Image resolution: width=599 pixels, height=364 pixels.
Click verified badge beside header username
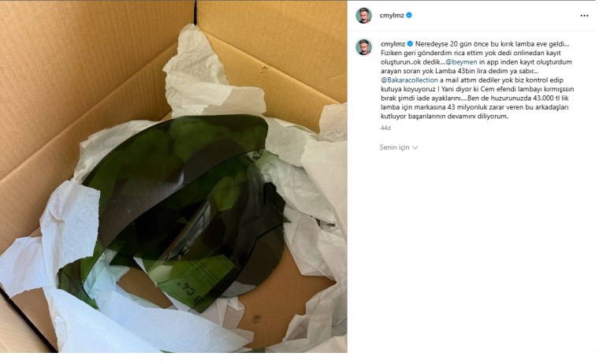(x=409, y=15)
